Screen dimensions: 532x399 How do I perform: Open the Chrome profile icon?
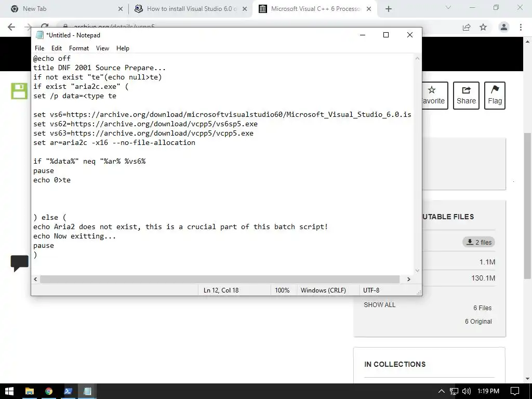pos(504,27)
